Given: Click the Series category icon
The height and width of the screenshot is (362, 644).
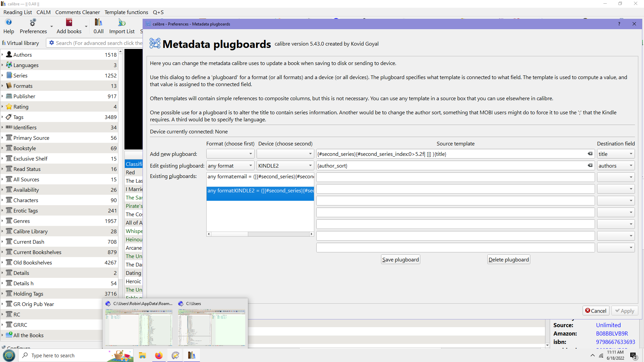Looking at the screenshot, I should click(x=9, y=75).
